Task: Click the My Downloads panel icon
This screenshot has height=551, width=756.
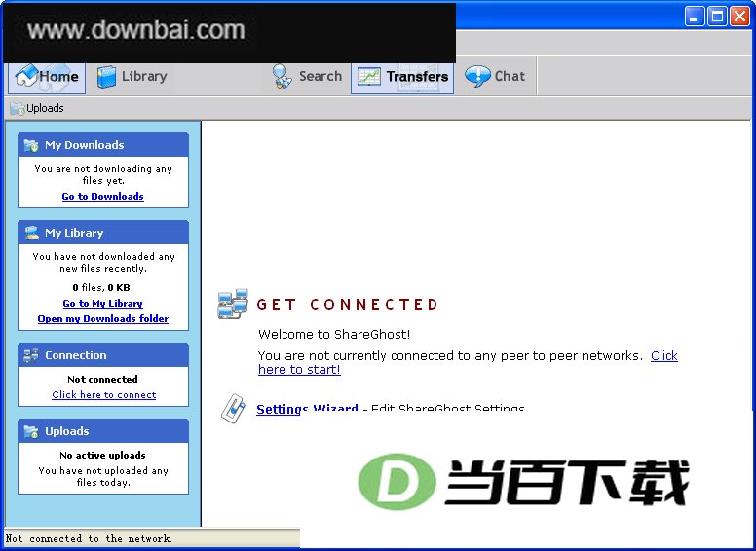Action: (x=31, y=145)
